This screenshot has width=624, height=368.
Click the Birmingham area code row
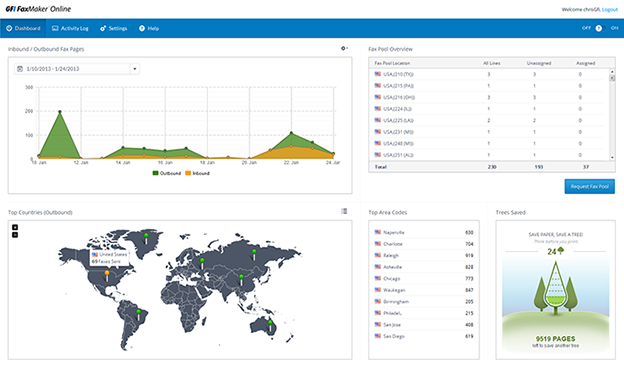point(424,302)
